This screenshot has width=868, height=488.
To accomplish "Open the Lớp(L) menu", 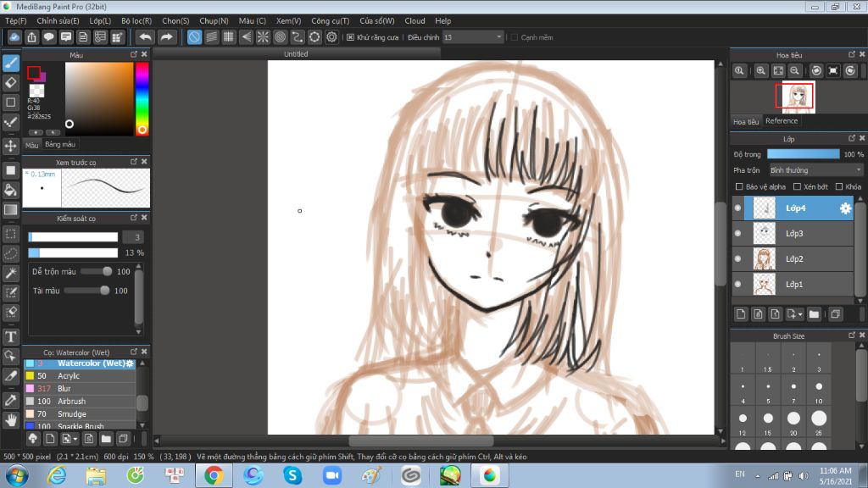I will pos(100,20).
